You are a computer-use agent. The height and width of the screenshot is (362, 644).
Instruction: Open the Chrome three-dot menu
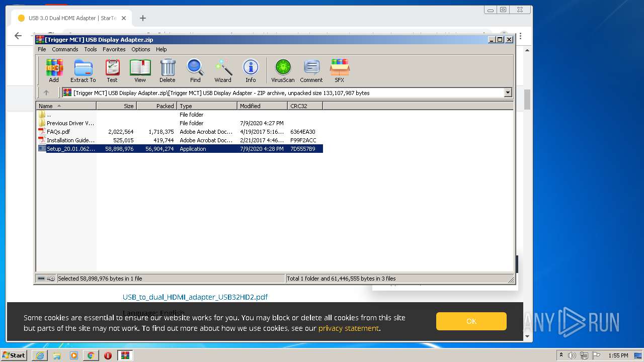[x=520, y=36]
